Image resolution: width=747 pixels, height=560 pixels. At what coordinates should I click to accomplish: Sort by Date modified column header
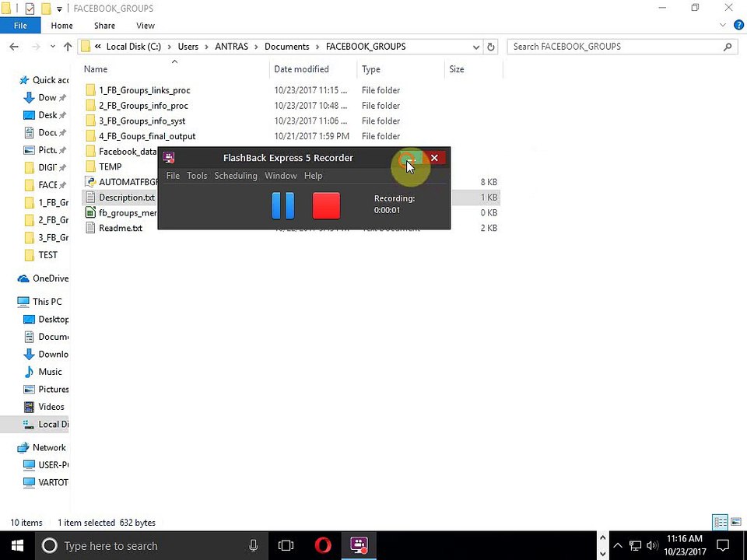[x=302, y=69]
